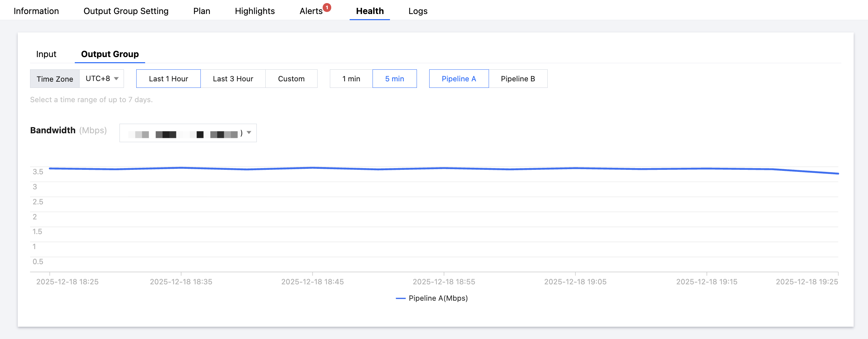Click the red alert notification badge
Viewport: 868px width, 339px height.
click(x=327, y=7)
